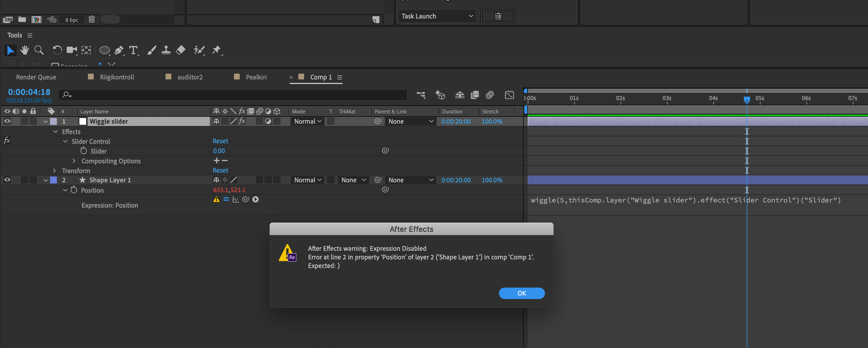This screenshot has width=868, height=348.
Task: Open TrkMat dropdown for Shape Layer 1
Action: point(353,180)
